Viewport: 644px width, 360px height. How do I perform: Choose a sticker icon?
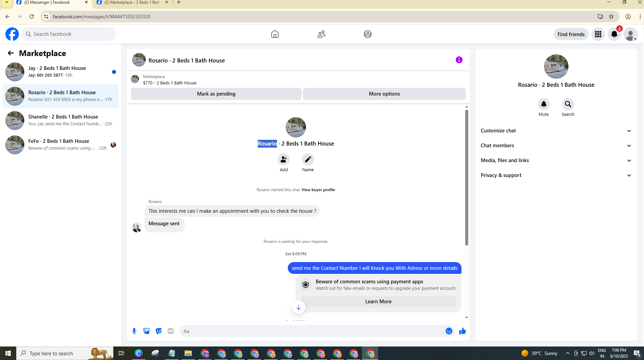pyautogui.click(x=159, y=331)
